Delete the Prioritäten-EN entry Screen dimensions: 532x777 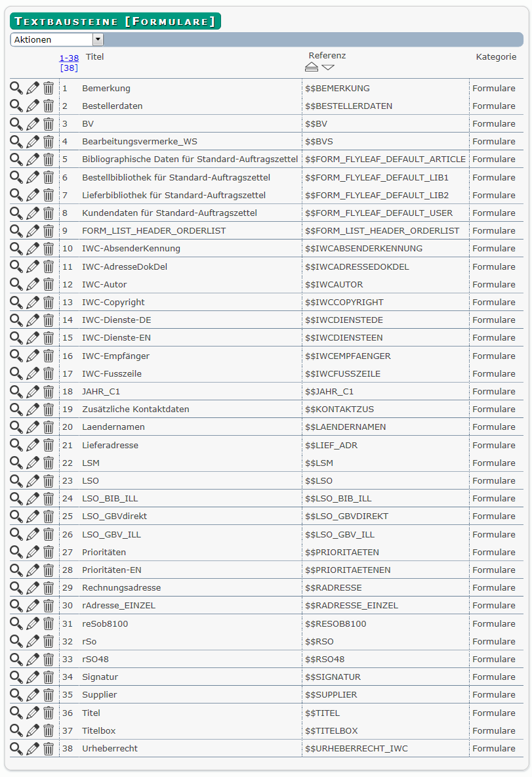click(x=49, y=570)
